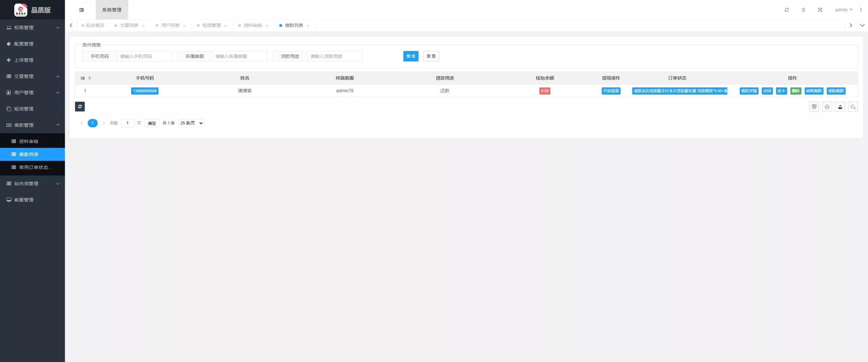Screen dimensions: 868x362
Task: Open the 25 条/页 page size dropdown
Action: [191, 123]
